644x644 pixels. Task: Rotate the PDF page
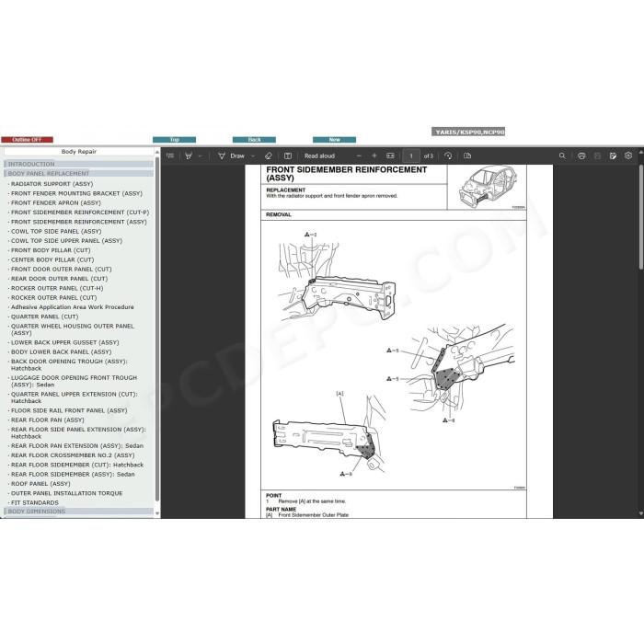[448, 155]
